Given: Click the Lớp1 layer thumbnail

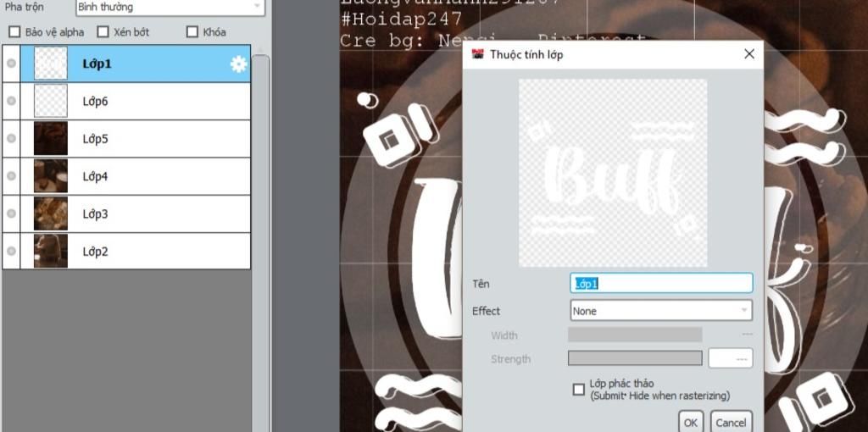Looking at the screenshot, I should (51, 64).
